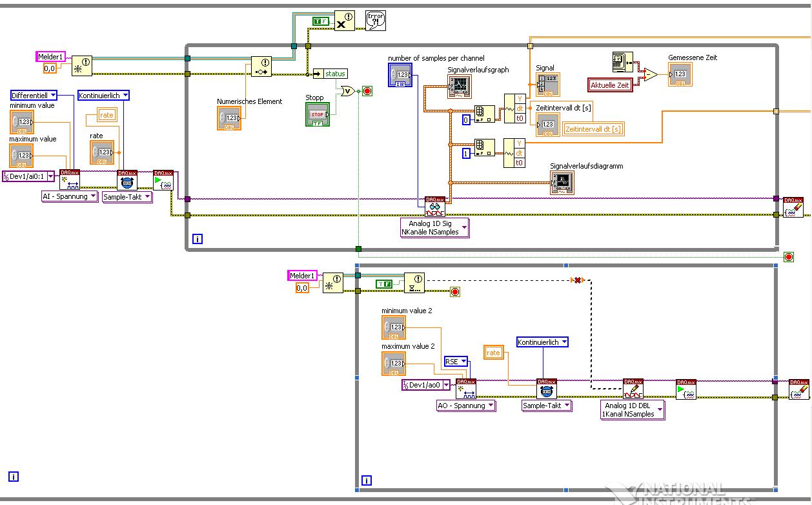Click the DAQmx Start Task node on the left
This screenshot has height=505, width=812.
[x=163, y=180]
